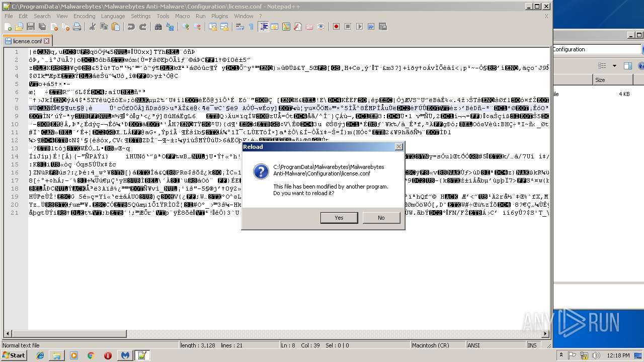
Task: Open Find with the binoculars icon
Action: click(x=158, y=27)
